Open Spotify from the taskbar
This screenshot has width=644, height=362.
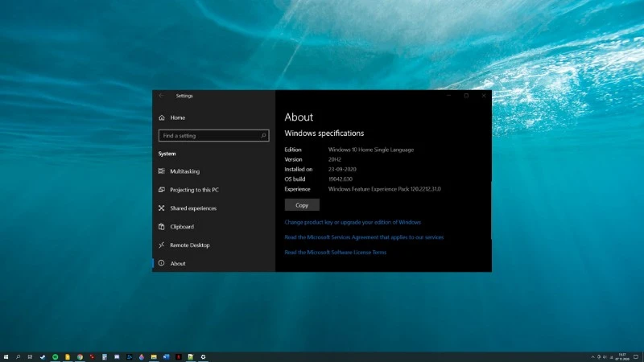55,357
